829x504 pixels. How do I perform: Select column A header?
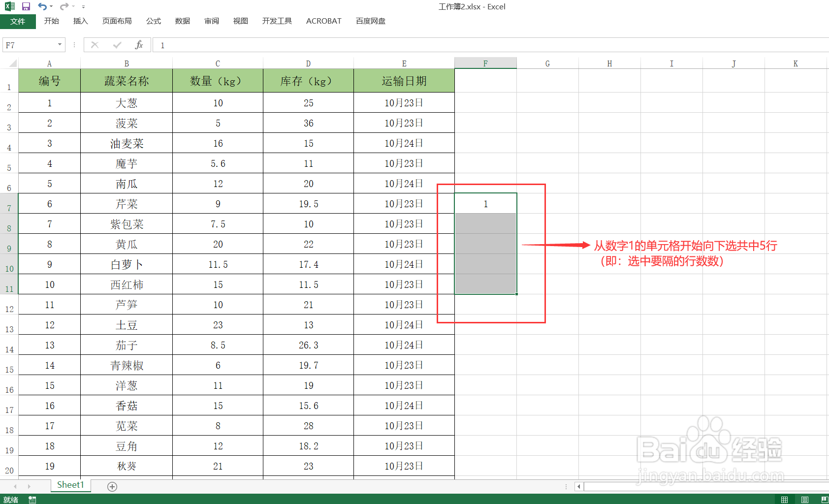point(49,63)
